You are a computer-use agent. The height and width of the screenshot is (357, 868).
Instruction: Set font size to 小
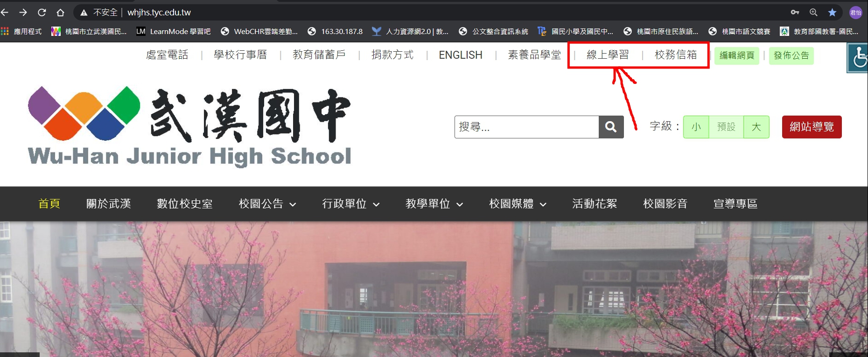[x=696, y=127]
